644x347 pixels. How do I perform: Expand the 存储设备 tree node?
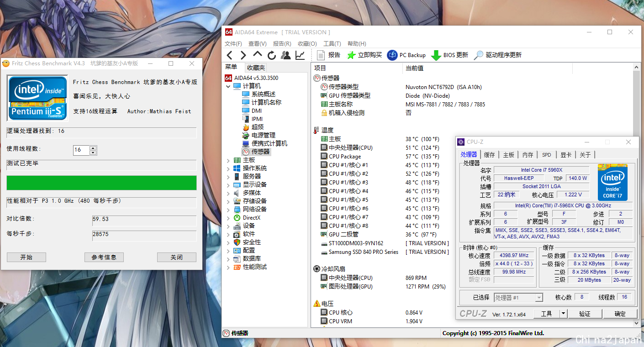228,201
